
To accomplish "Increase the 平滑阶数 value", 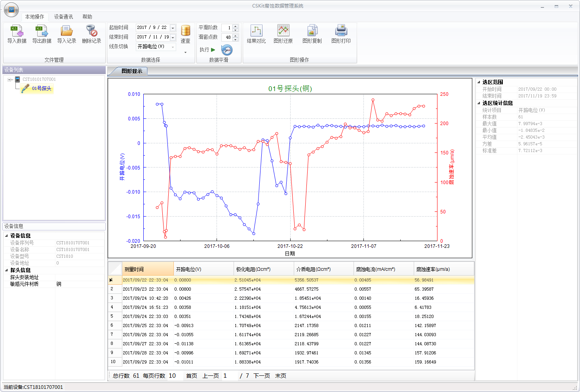I will [236, 26].
